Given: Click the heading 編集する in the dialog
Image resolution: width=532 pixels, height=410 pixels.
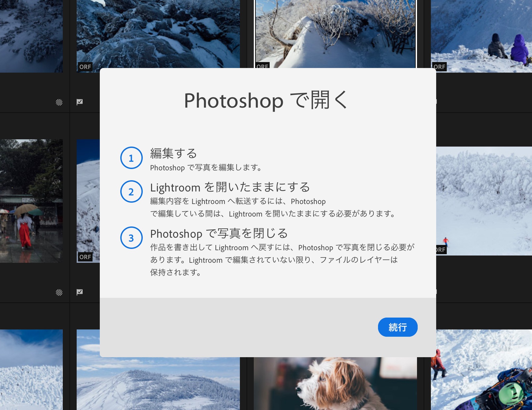Looking at the screenshot, I should [x=173, y=154].
